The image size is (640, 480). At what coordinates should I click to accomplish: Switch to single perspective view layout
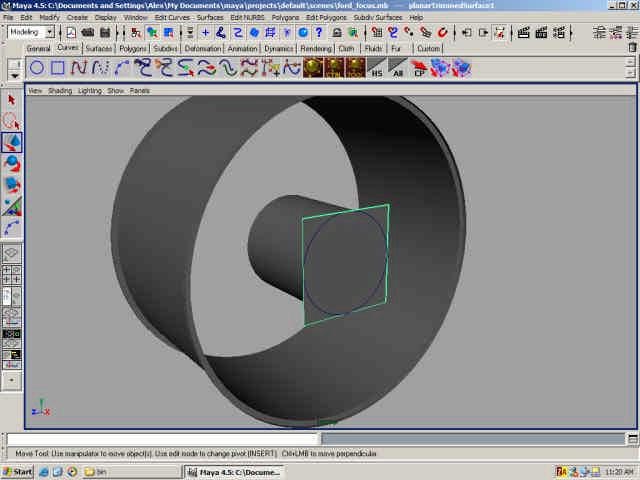12,254
